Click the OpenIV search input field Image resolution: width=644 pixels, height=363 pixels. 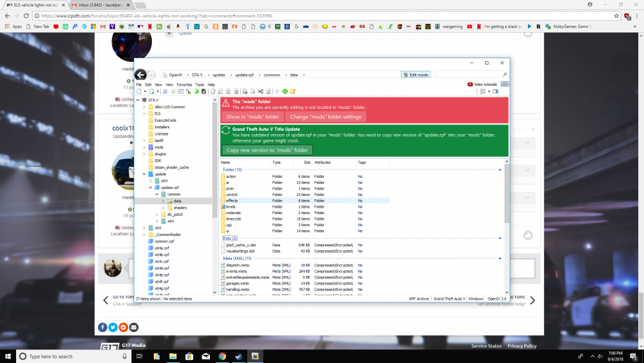468,75
